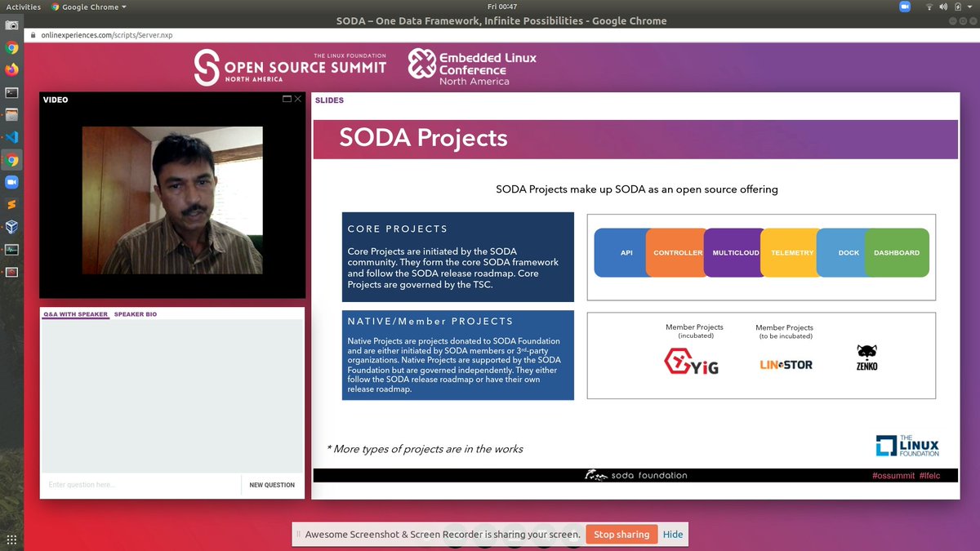
Task: Click the API block on the slide
Action: click(x=620, y=253)
